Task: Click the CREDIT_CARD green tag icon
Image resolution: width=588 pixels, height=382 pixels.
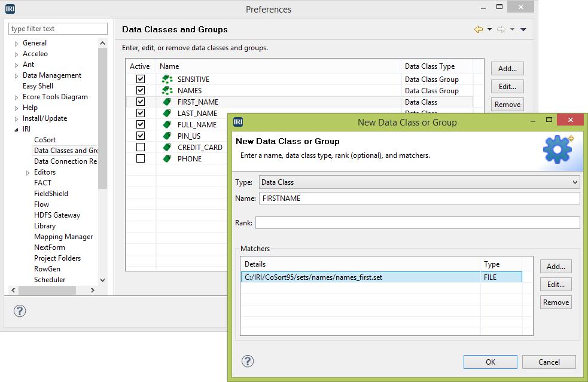Action: point(167,147)
